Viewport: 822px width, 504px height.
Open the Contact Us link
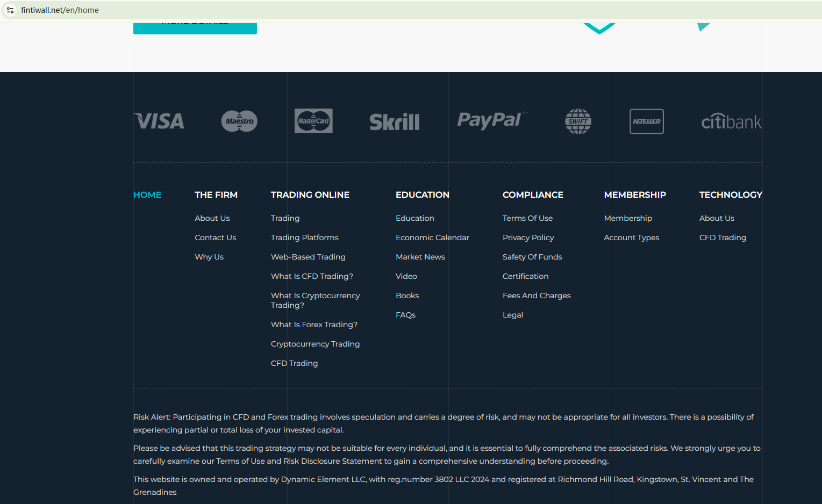pos(216,237)
